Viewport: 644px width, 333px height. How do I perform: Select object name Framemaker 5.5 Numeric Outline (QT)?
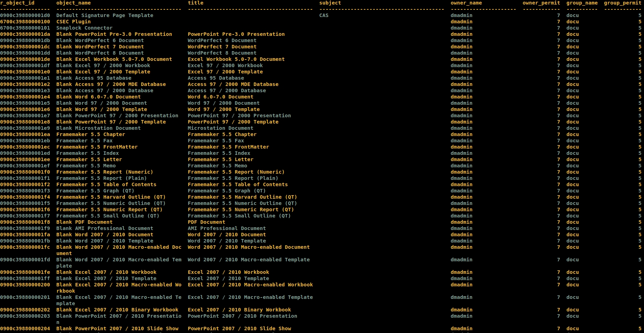(x=111, y=203)
